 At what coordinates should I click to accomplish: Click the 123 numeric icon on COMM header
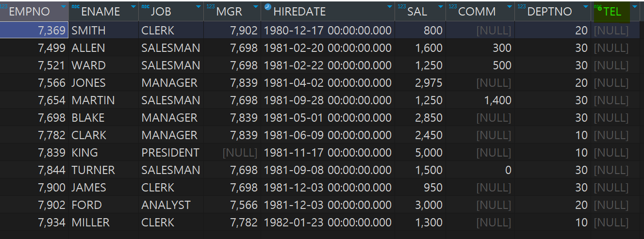pos(453,6)
